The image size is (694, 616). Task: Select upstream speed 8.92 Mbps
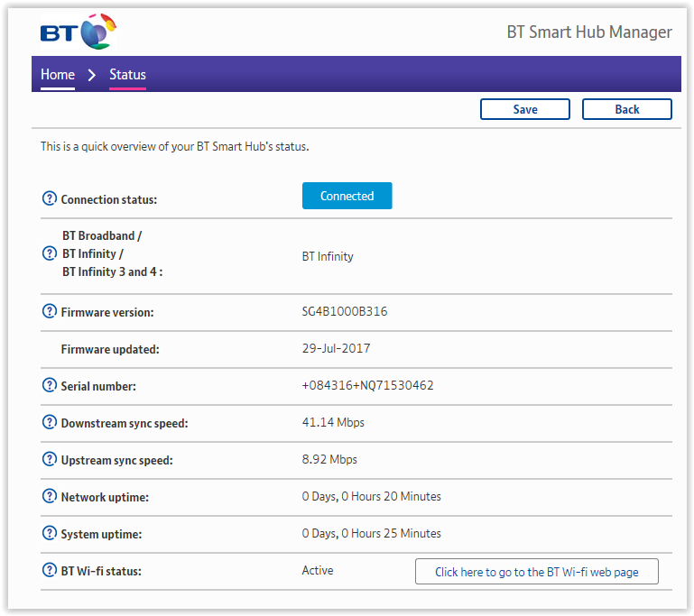point(329,459)
